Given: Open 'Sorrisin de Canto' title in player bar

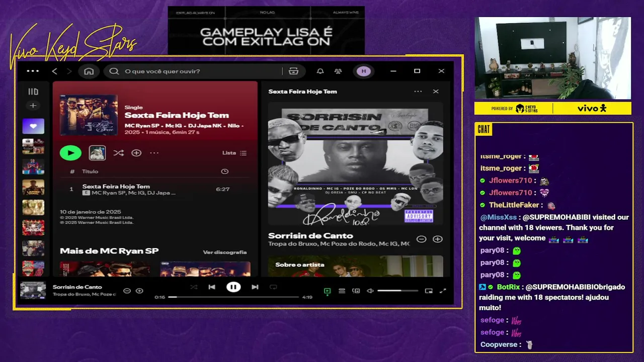Looking at the screenshot, I should [77, 287].
